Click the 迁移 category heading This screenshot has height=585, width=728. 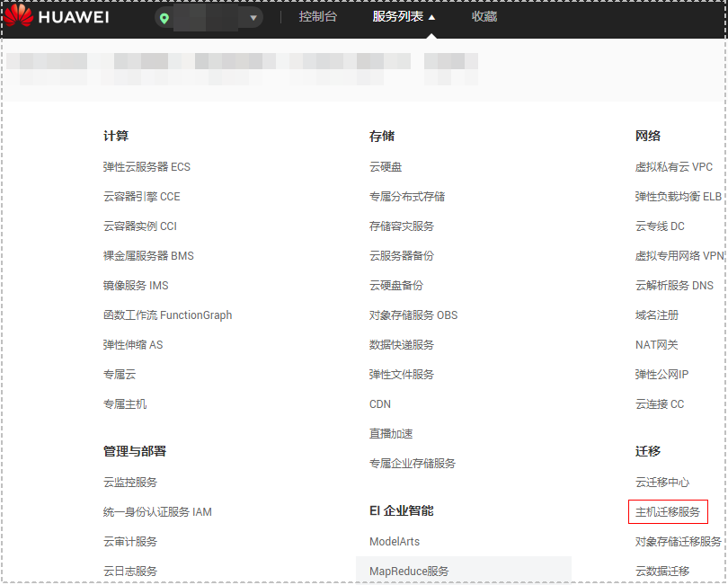pyautogui.click(x=648, y=451)
